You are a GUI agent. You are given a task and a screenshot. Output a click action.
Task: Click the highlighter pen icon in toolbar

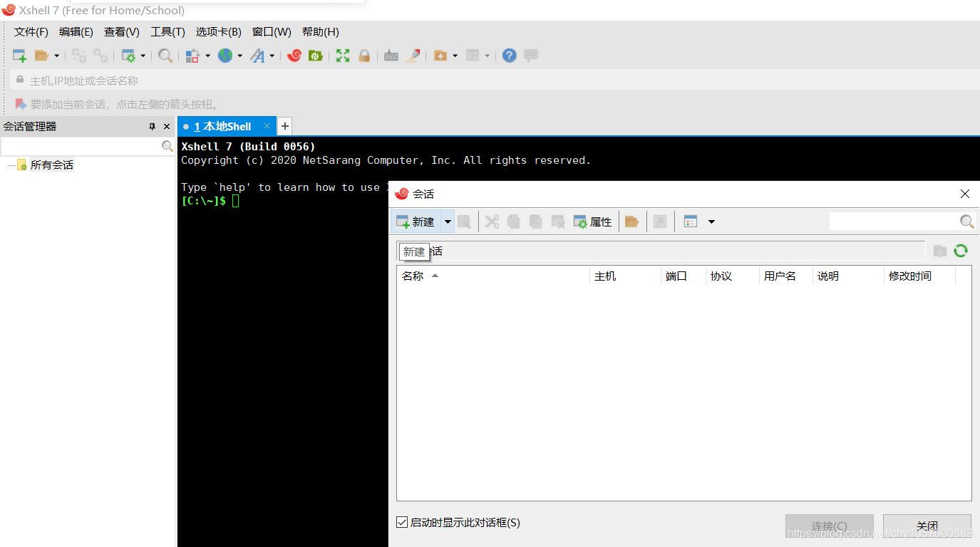(x=413, y=56)
